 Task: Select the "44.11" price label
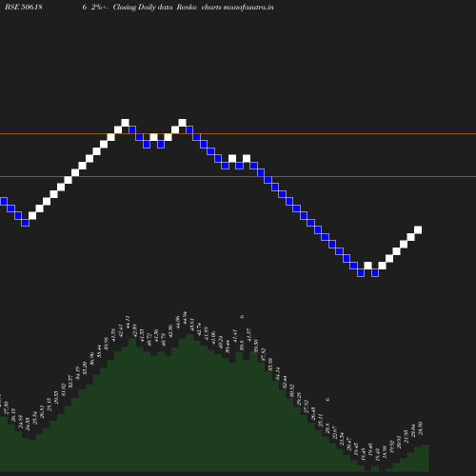click(x=128, y=322)
